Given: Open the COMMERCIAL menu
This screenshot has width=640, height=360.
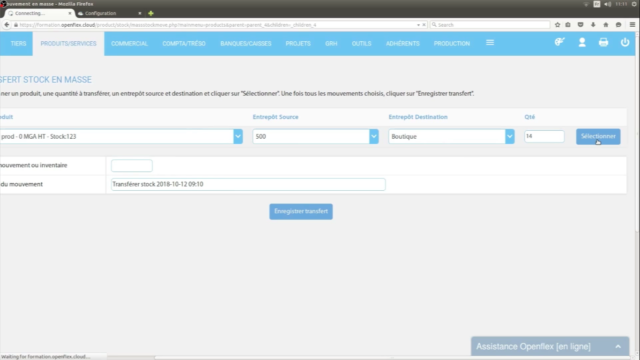Looking at the screenshot, I should pos(129,43).
